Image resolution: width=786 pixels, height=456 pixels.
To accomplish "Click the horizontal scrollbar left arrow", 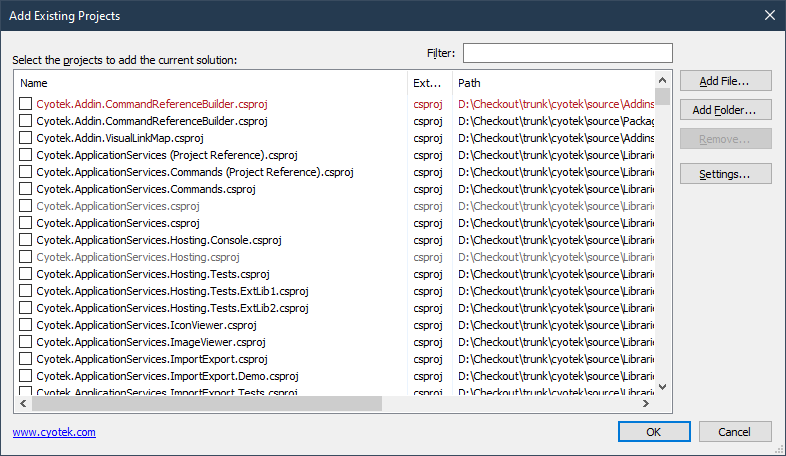I will click(23, 403).
